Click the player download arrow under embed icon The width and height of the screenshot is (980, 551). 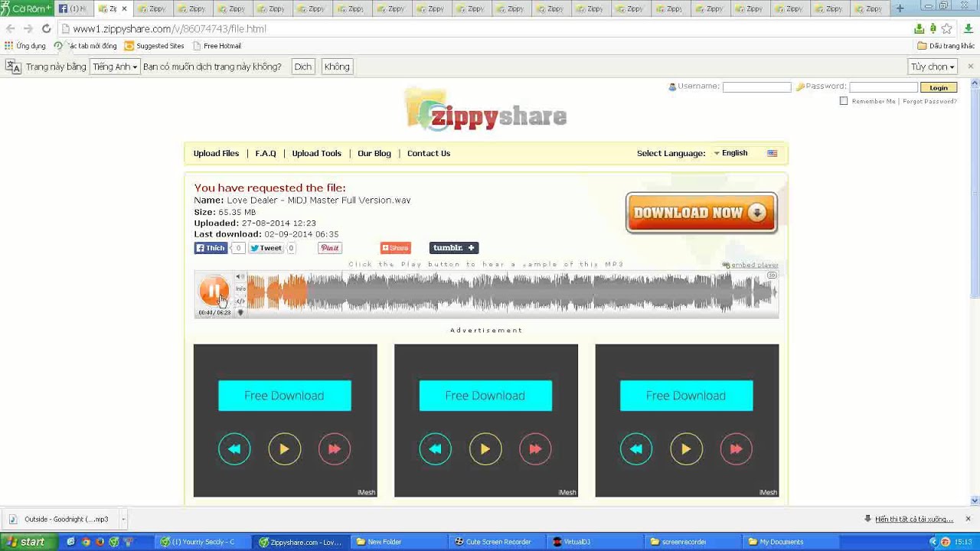click(240, 312)
